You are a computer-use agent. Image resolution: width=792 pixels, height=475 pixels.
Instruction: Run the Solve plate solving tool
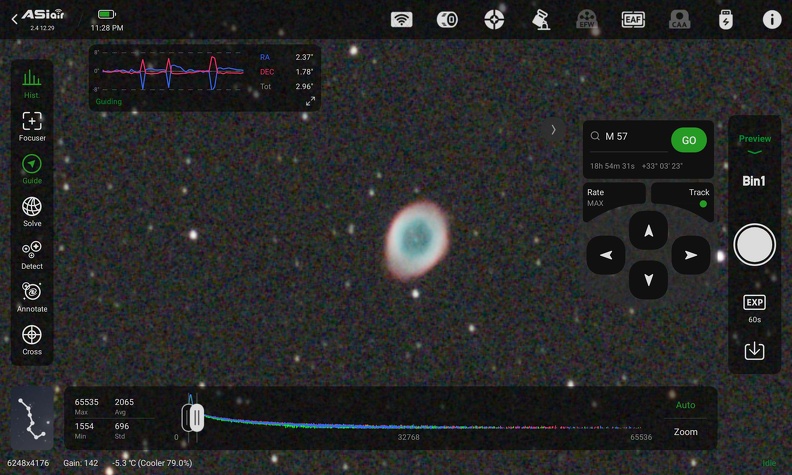coord(32,212)
